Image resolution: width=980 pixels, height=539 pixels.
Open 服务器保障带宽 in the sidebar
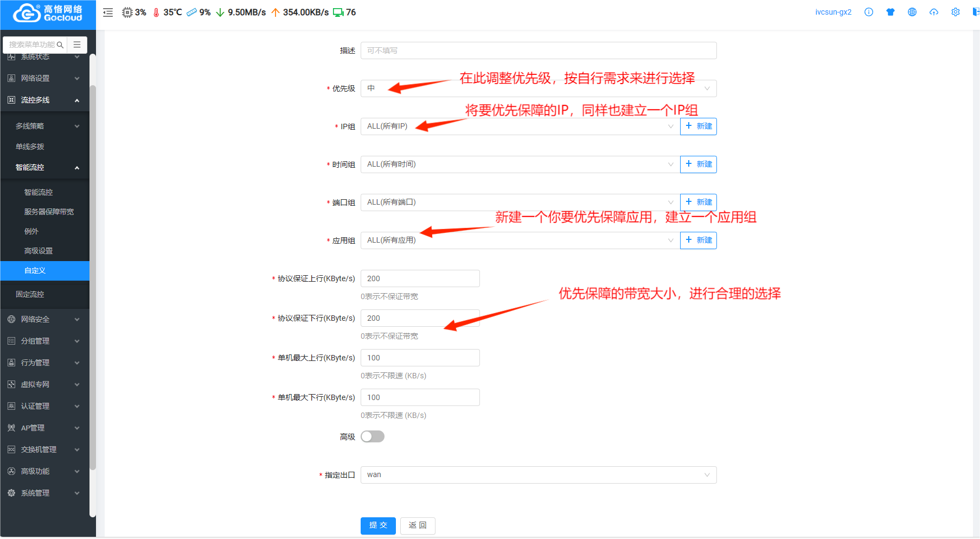tap(49, 212)
